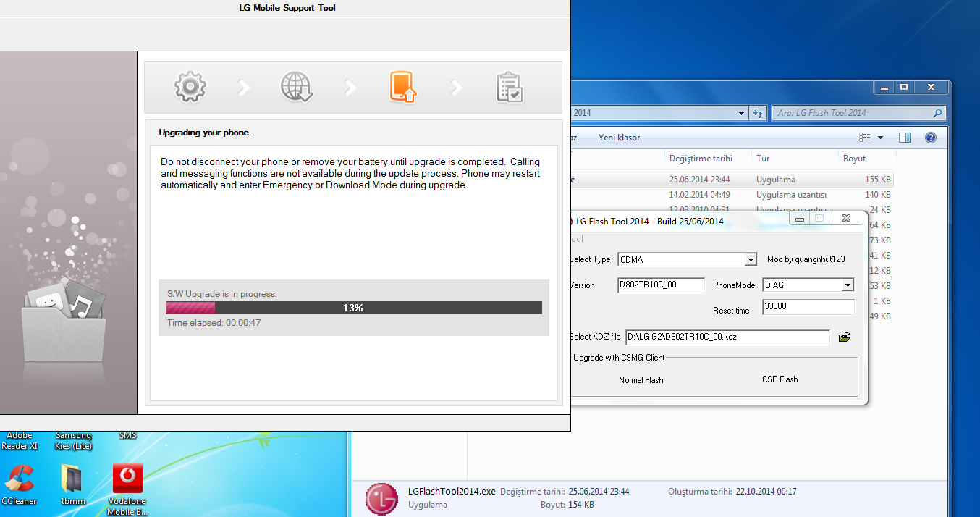Focus the Select KDZ file path field
The width and height of the screenshot is (980, 517).
727,337
